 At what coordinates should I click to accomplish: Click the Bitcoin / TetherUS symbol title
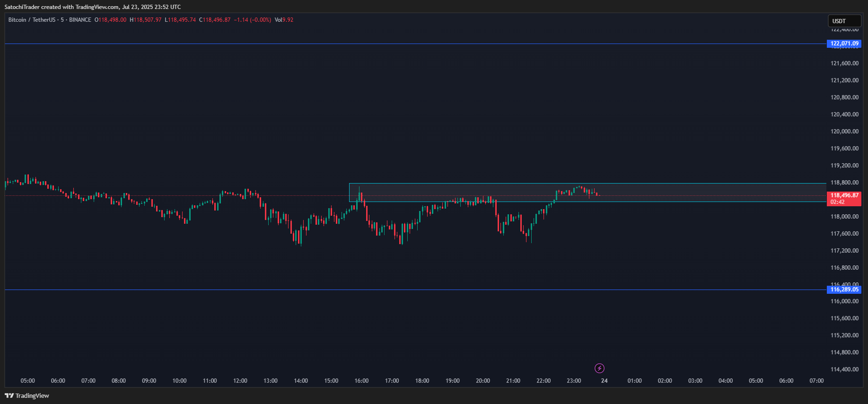click(32, 20)
